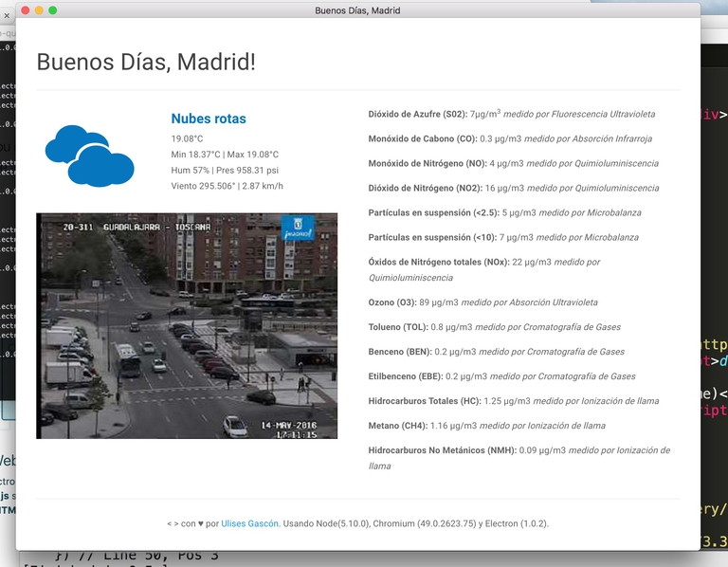
Task: Click the footer text 'Chromium (49.0.2623.75)'
Action: pyautogui.click(x=425, y=523)
